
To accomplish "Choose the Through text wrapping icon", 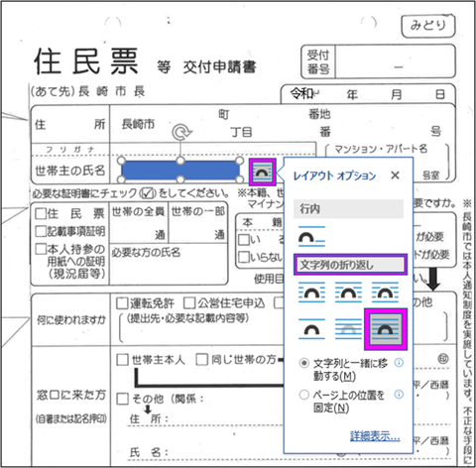I will (385, 292).
